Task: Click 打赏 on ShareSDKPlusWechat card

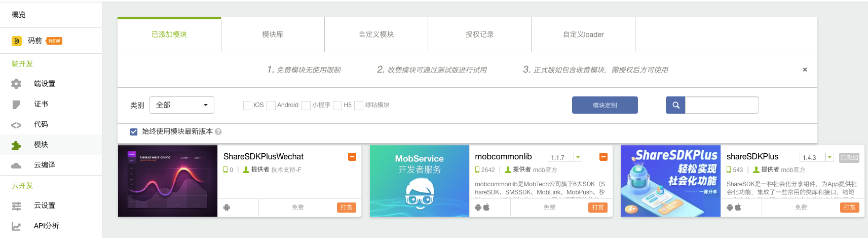Action: pos(347,208)
